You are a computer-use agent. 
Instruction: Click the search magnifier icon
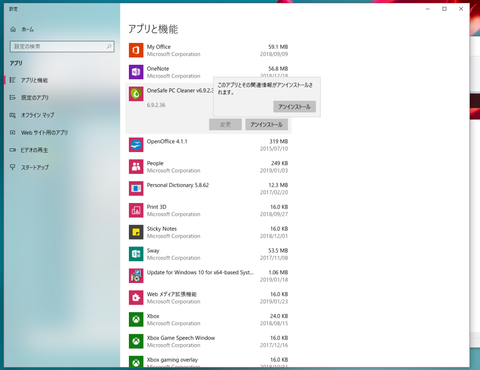click(109, 46)
